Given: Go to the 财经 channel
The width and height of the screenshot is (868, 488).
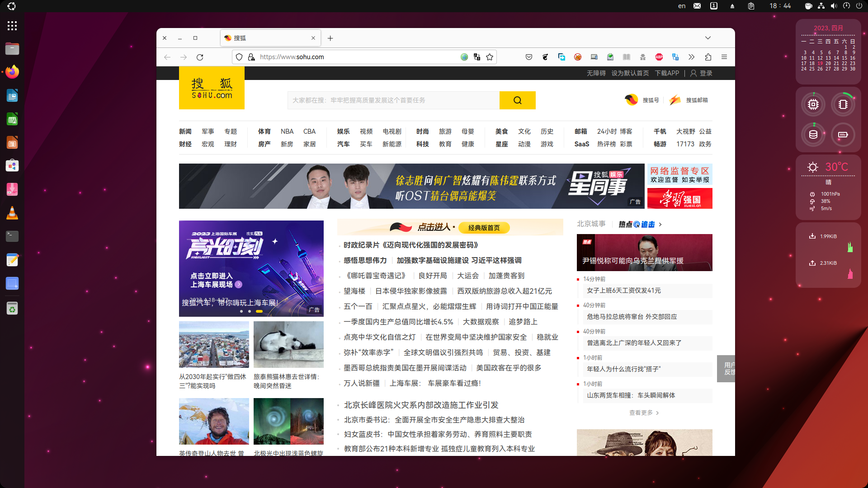Looking at the screenshot, I should (x=185, y=144).
